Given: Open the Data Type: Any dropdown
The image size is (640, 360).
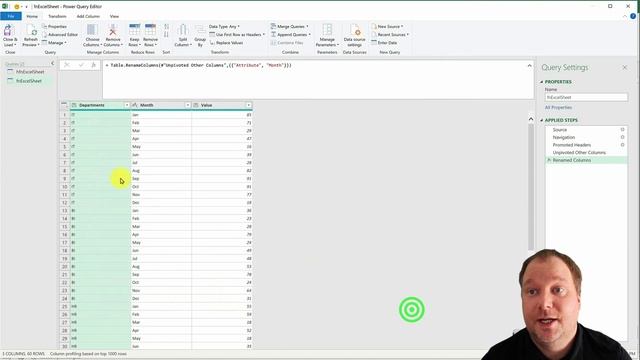Looking at the screenshot, I should (x=224, y=27).
